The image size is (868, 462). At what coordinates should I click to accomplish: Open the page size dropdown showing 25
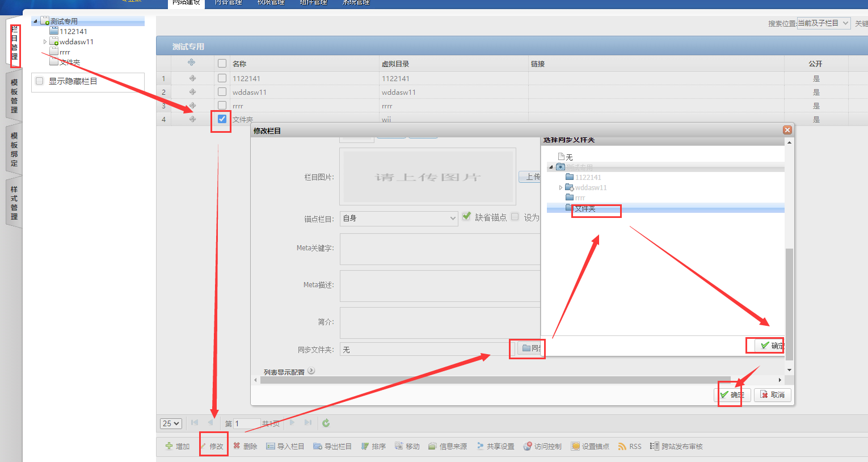point(171,423)
